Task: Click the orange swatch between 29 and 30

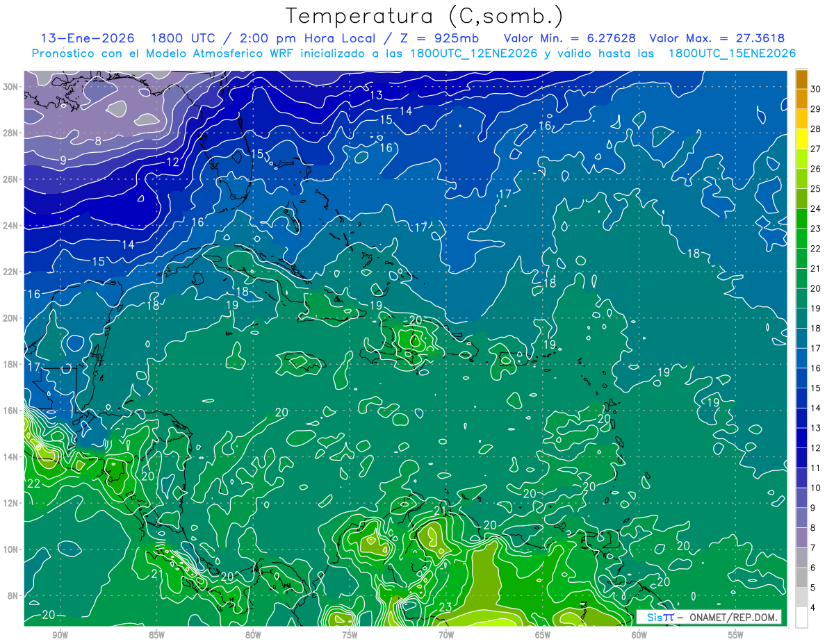Action: (801, 99)
